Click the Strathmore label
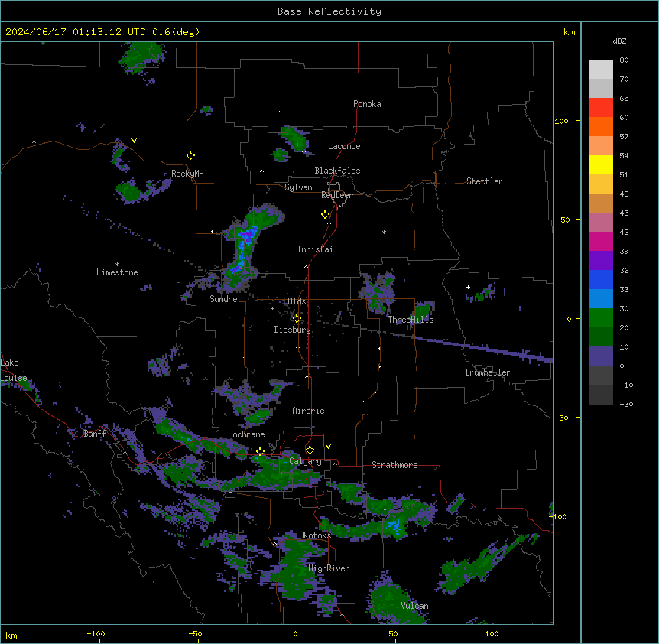This screenshot has width=659, height=644. [x=394, y=465]
